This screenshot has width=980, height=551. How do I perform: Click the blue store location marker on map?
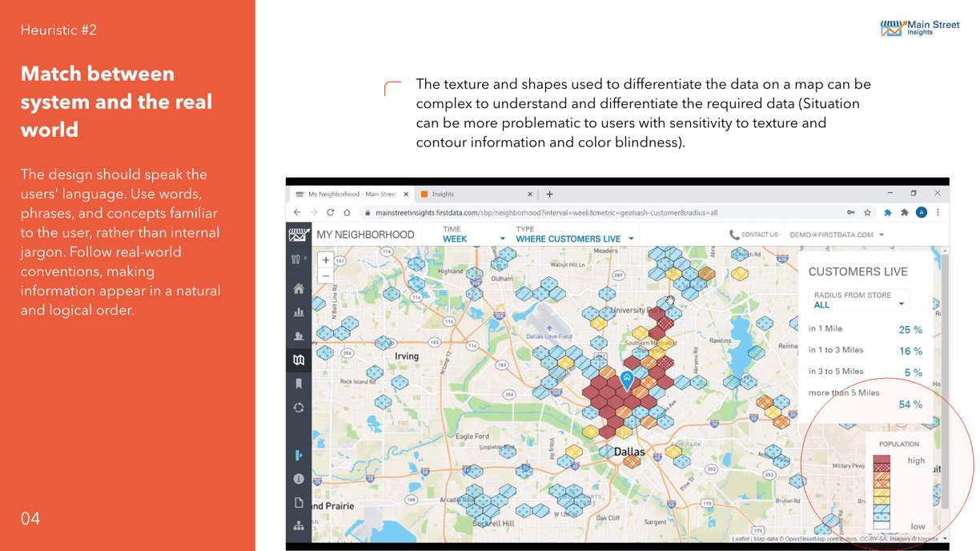[627, 380]
